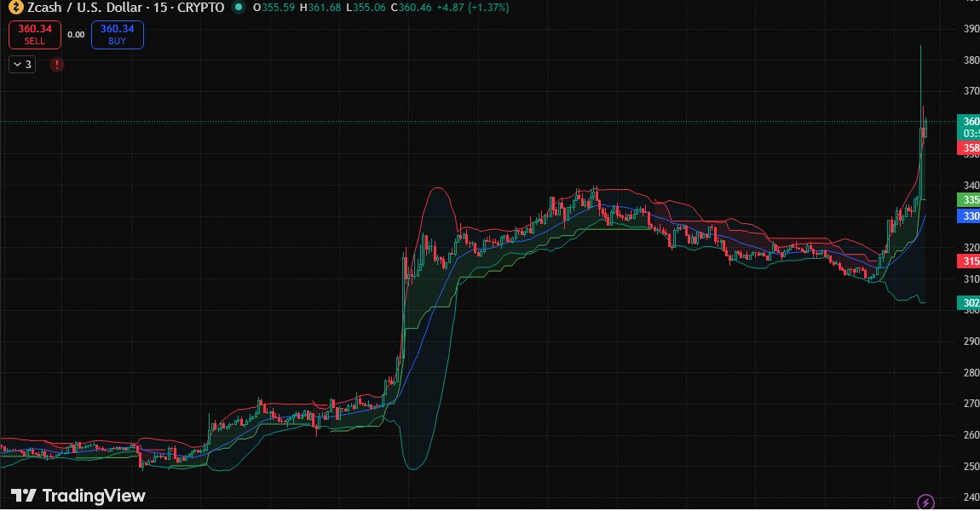Click the 290 tick on price axis
Image resolution: width=980 pixels, height=511 pixels.
pos(971,341)
